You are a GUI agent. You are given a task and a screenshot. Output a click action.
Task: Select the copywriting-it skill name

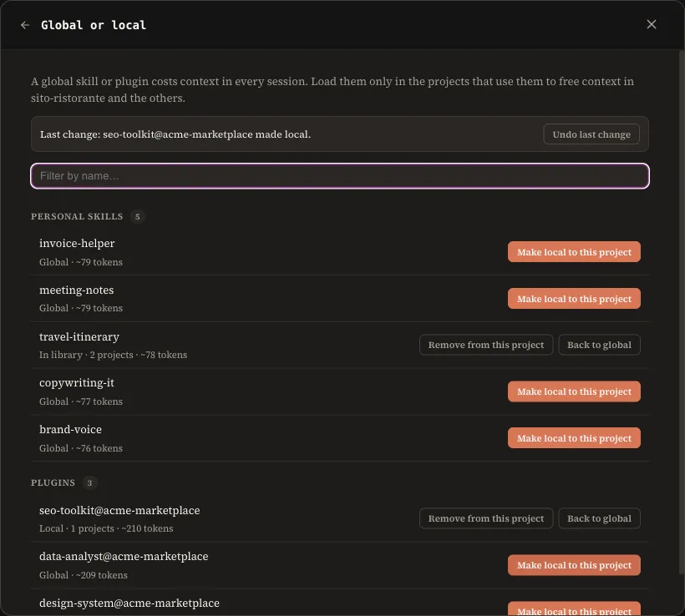(x=77, y=383)
